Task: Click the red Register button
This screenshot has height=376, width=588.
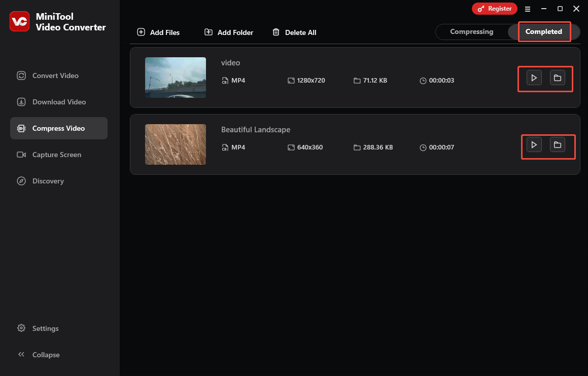Action: 494,9
